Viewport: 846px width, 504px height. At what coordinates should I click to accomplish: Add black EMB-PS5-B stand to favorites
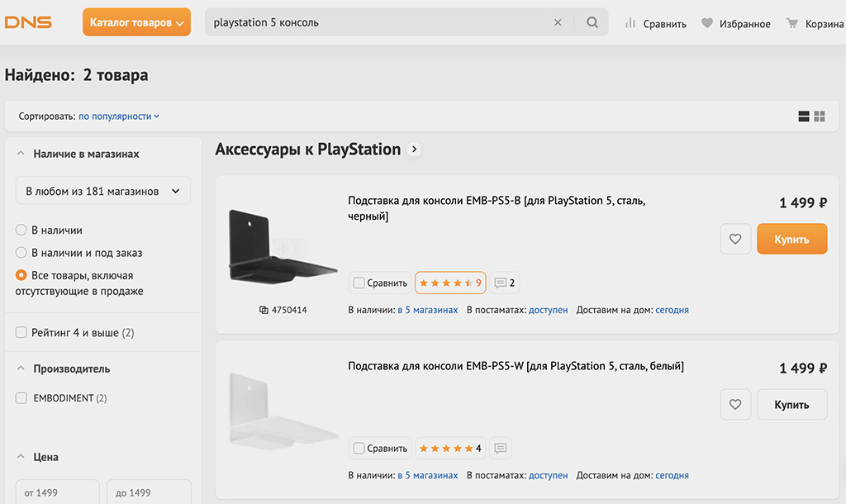[735, 240]
